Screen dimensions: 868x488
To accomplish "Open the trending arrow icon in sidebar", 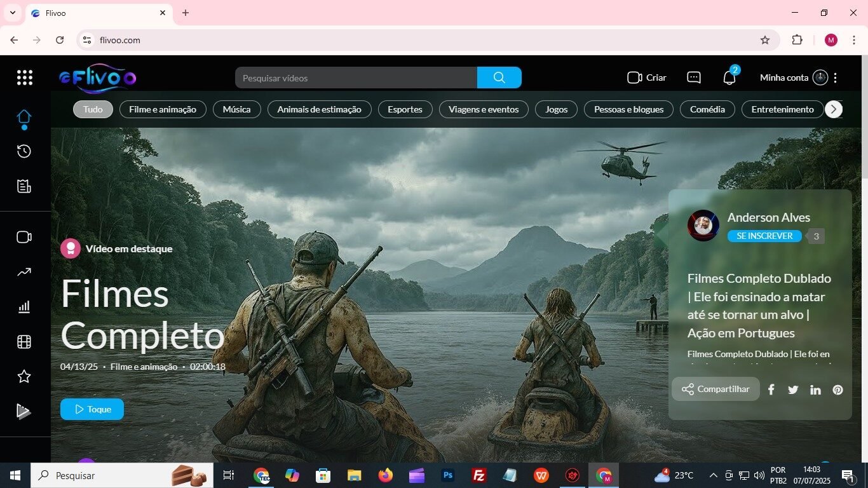I will [x=24, y=273].
